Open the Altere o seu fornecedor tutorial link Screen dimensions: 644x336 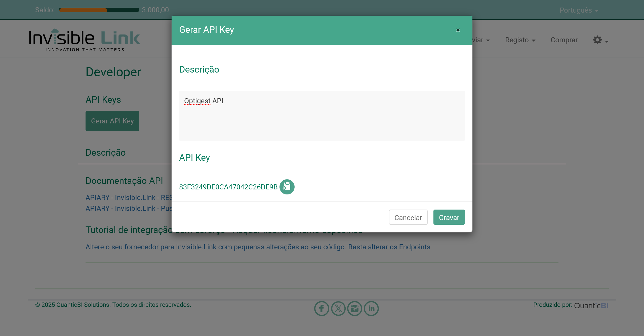[258, 247]
